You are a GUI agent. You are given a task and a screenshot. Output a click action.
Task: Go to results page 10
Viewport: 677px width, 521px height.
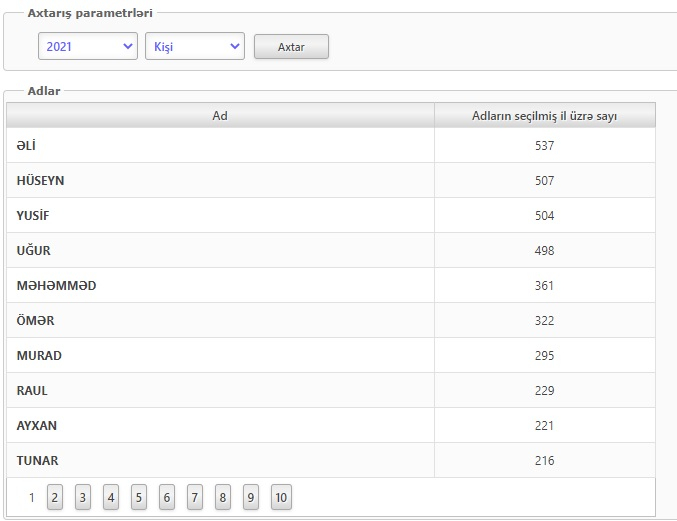(x=281, y=497)
